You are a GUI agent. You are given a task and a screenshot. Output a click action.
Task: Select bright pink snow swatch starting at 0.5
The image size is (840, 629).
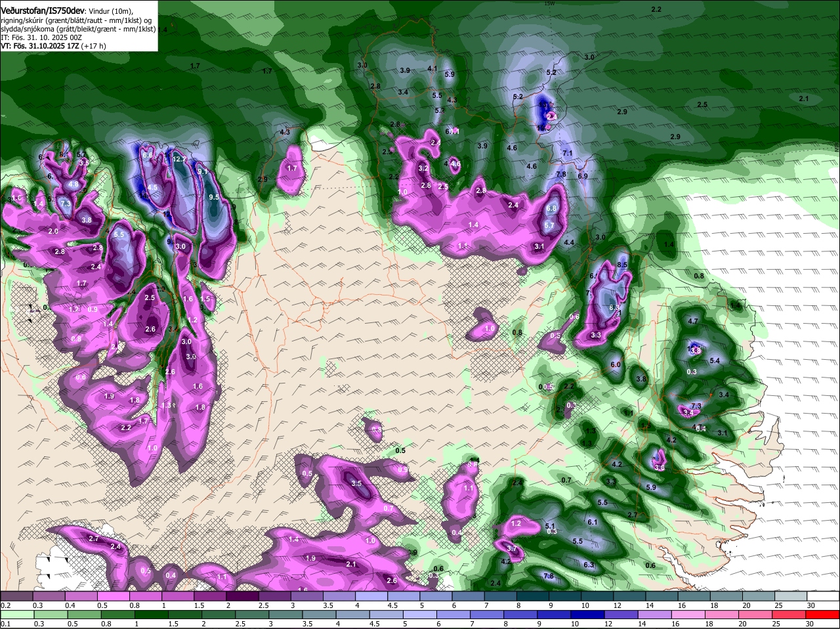(114, 596)
